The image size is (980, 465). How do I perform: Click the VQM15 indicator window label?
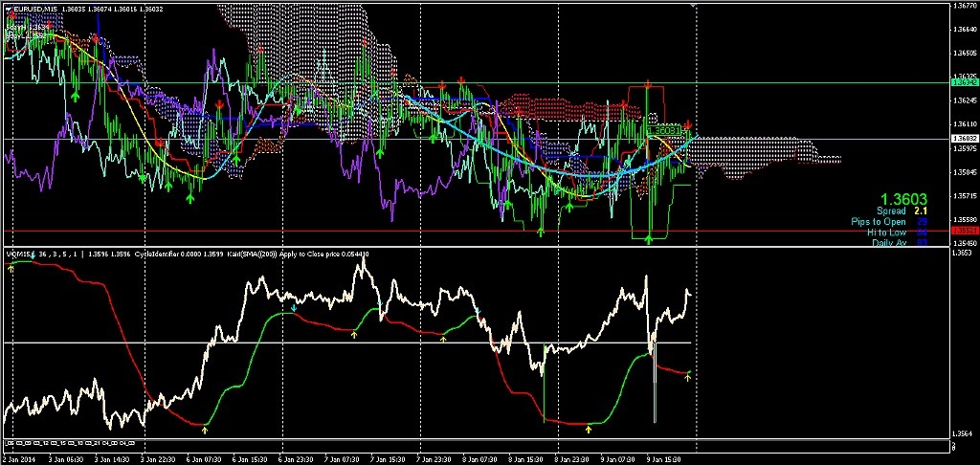tap(17, 255)
